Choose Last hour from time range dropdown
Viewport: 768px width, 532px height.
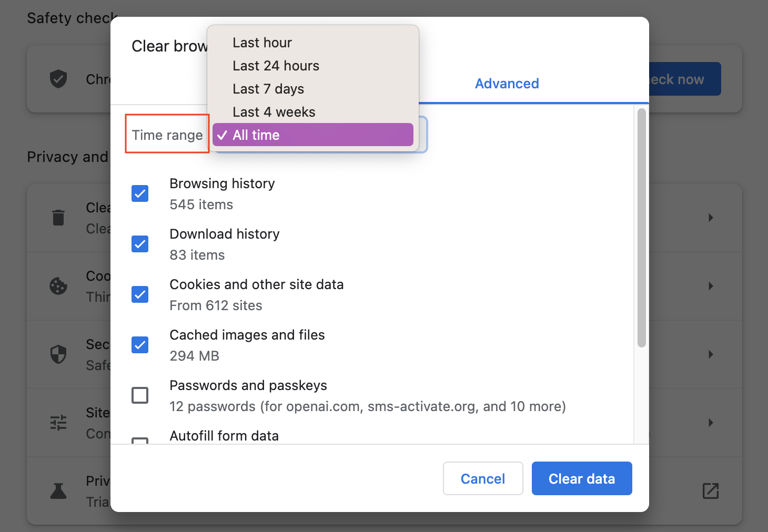coord(262,43)
